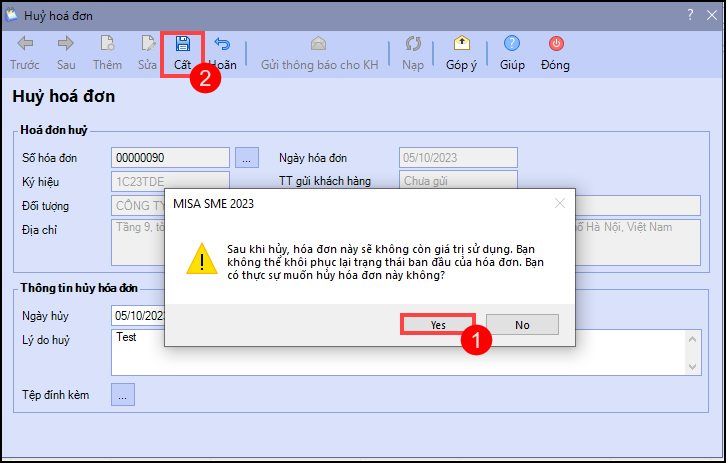This screenshot has height=463, width=726.
Task: Click the title bar question mark help
Action: coord(690,15)
